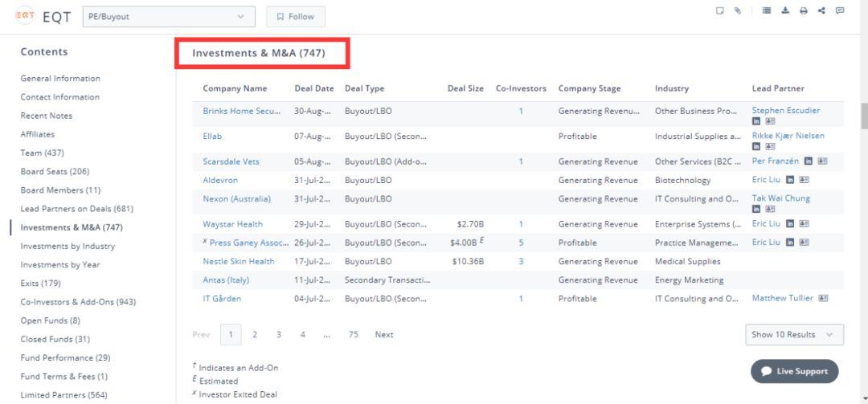Open Fund Performance (29) section
868x404 pixels.
click(65, 358)
